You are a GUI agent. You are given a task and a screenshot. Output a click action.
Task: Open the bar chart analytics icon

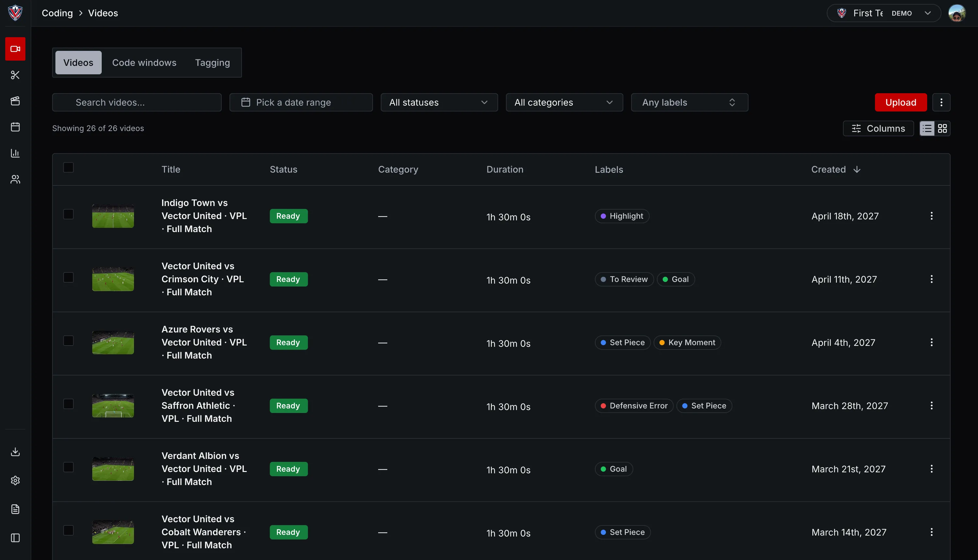point(15,153)
